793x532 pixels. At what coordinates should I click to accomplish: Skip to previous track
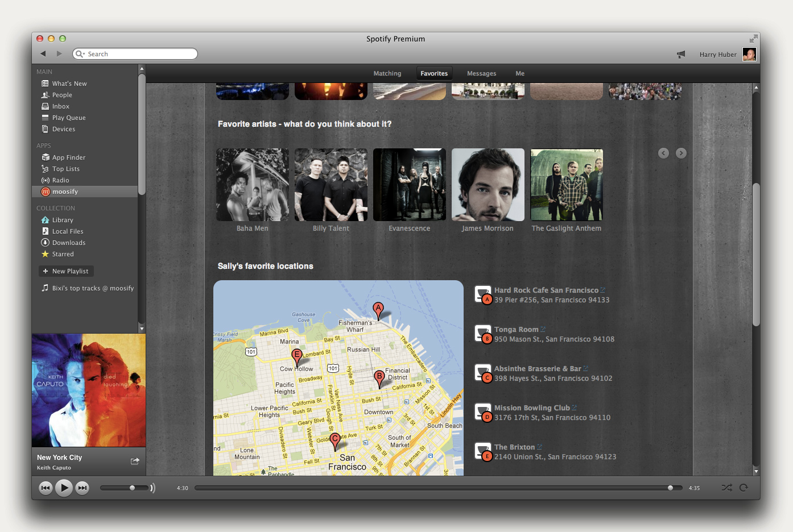tap(46, 488)
